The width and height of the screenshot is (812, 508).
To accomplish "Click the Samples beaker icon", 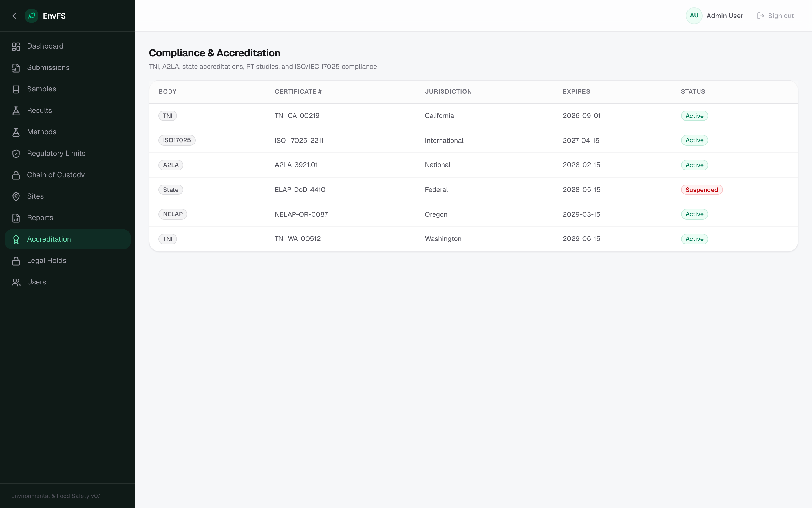I will pos(16,89).
